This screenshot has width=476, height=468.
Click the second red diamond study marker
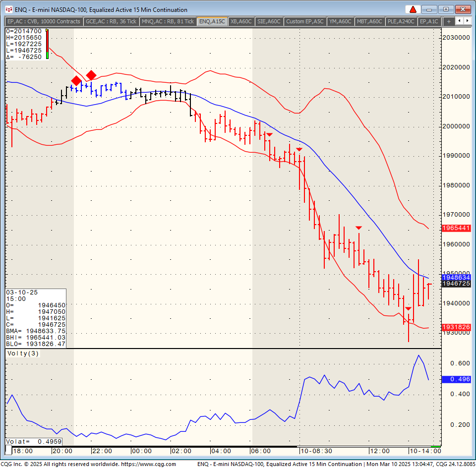click(91, 75)
